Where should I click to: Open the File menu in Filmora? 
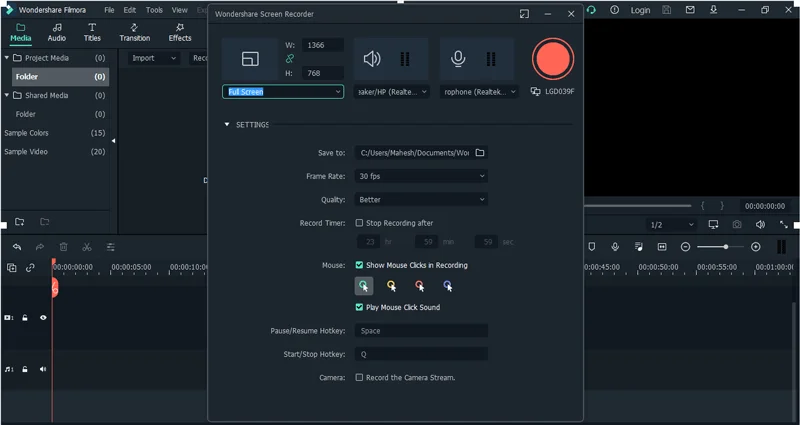tap(109, 10)
